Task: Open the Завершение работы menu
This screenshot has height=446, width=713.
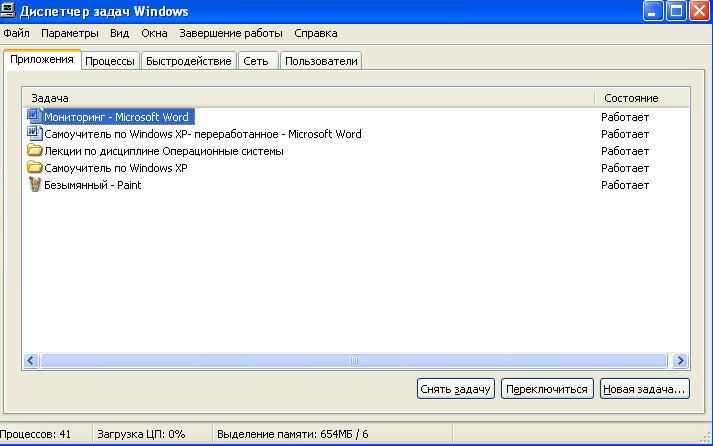Action: [x=231, y=33]
